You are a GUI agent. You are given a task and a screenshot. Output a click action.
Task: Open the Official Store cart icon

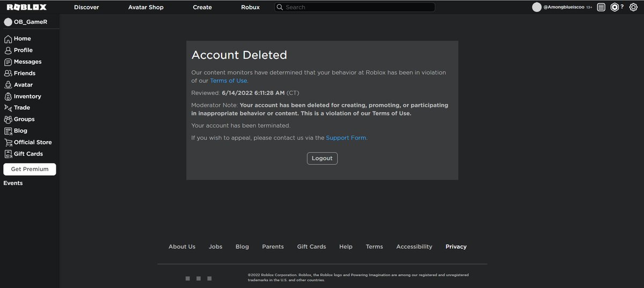point(8,142)
